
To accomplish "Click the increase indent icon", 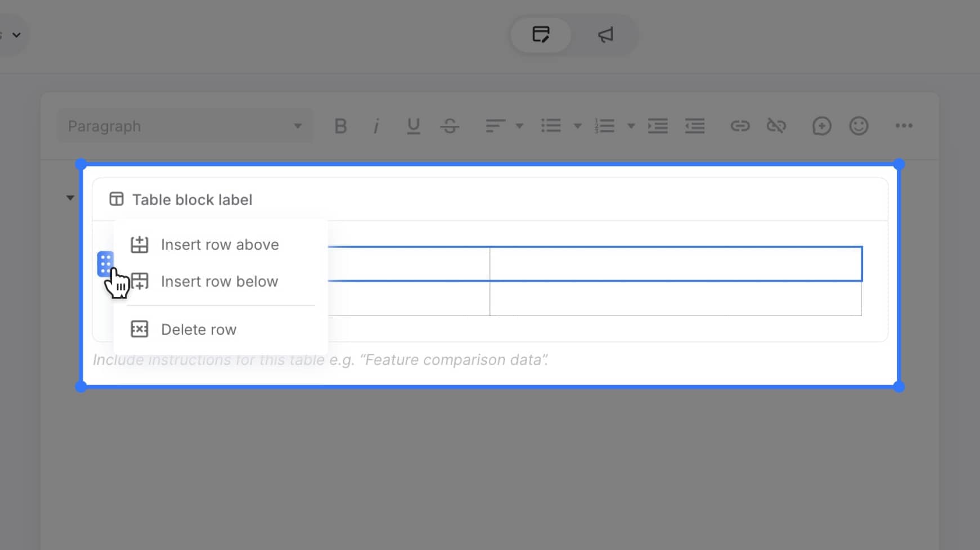I will 658,125.
